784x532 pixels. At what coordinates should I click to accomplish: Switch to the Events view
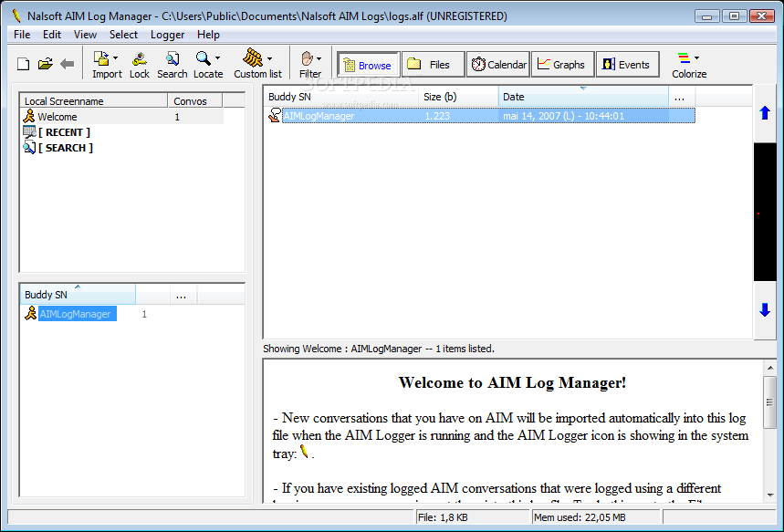(628, 64)
